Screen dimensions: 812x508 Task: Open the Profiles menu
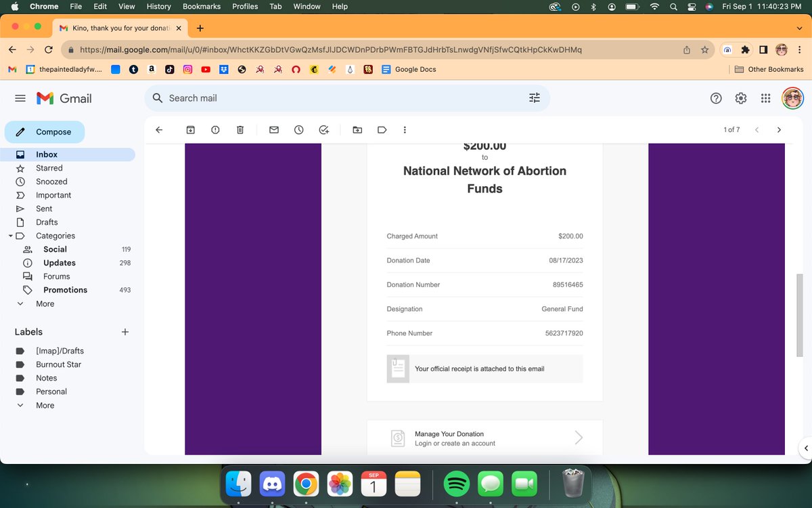245,6
